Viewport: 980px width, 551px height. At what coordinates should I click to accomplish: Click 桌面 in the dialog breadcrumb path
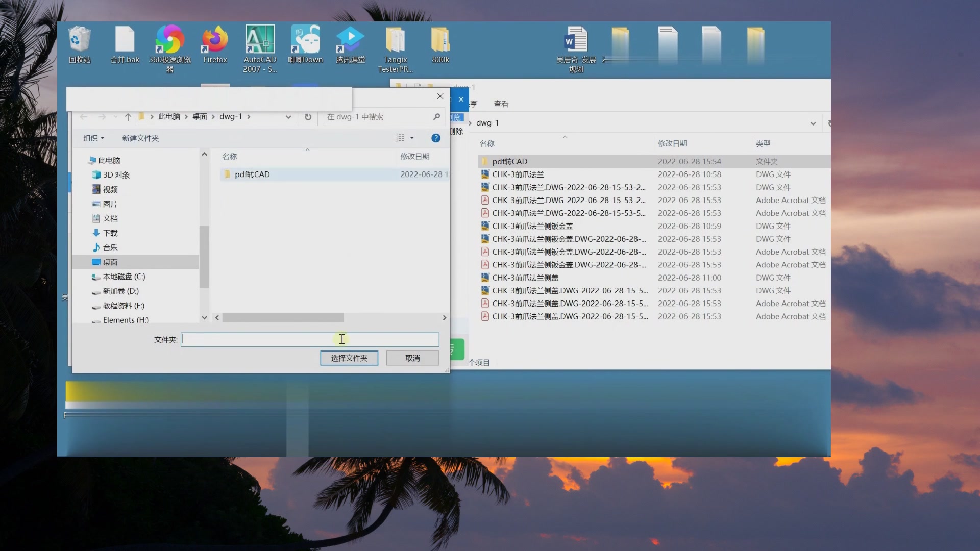tap(200, 117)
